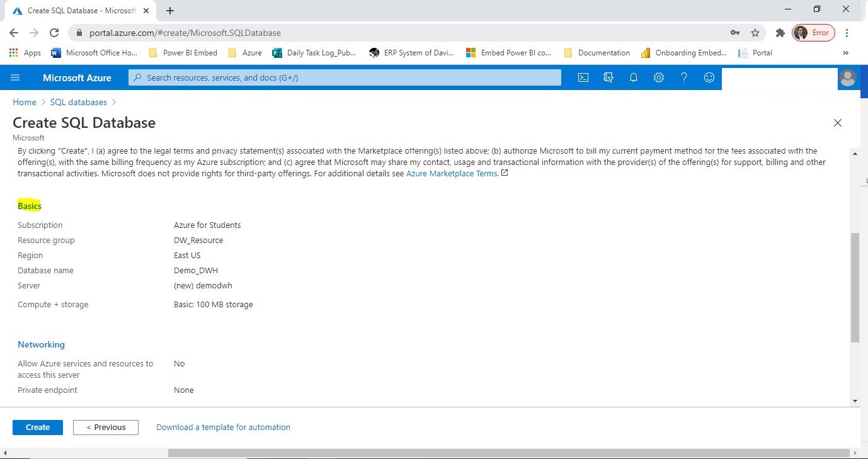This screenshot has width=868, height=459.
Task: Open Documentation bookmark folder
Action: point(597,53)
